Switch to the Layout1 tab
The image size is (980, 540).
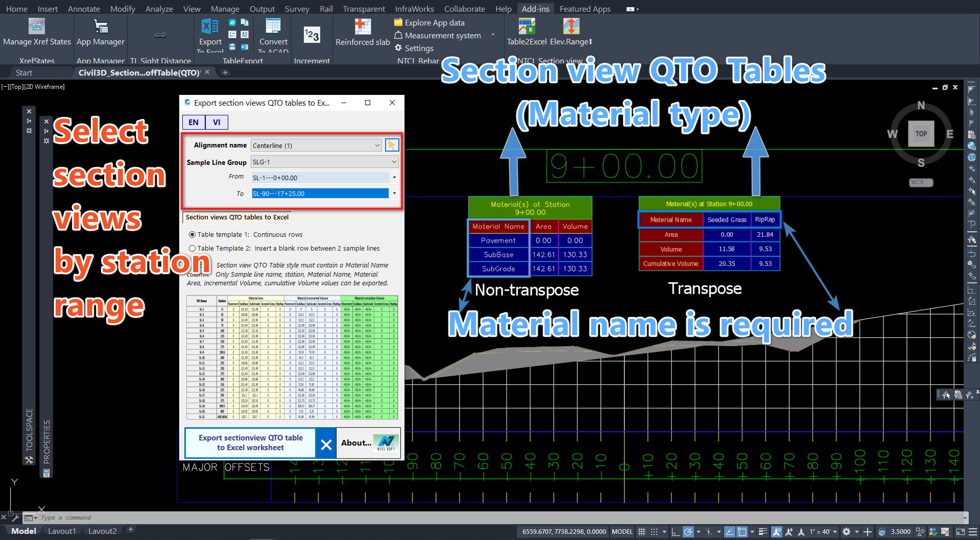click(62, 531)
